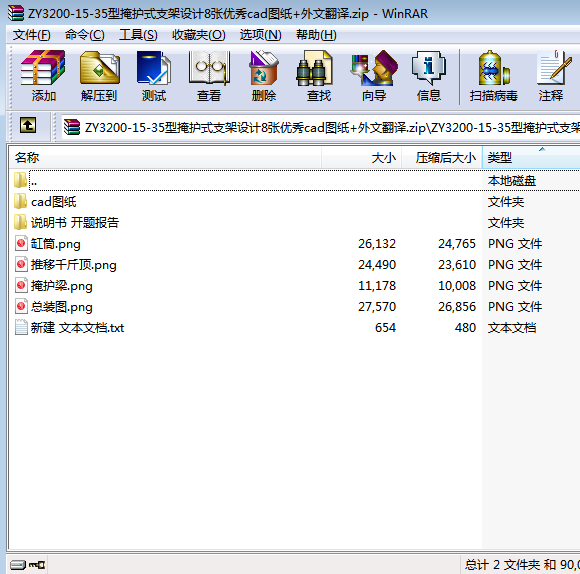This screenshot has width=580, height=574.
Task: Run the Test (测试) archive tool
Action: point(154,68)
